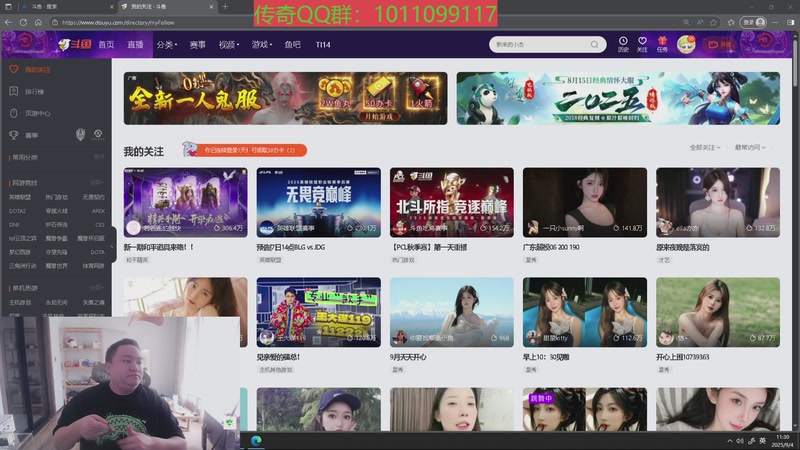Open the browser favorites collection icon
The width and height of the screenshot is (800, 450).
point(731,22)
